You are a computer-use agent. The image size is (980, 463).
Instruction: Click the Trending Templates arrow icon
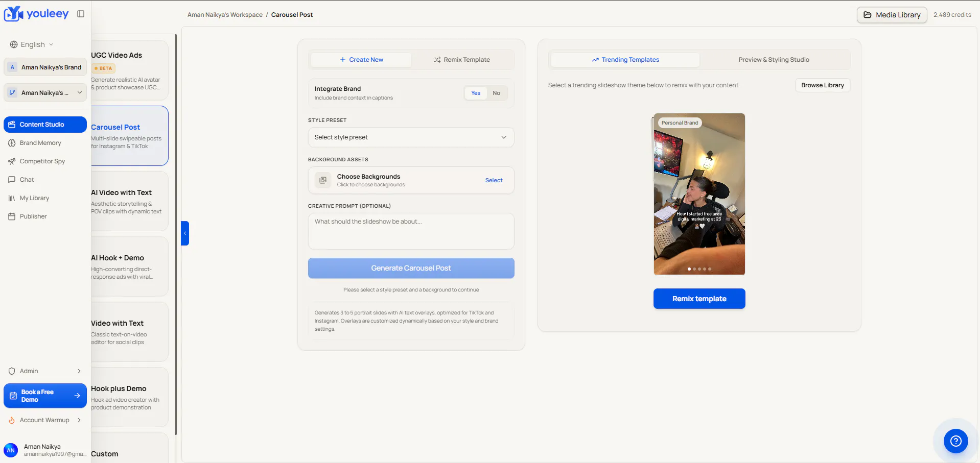click(x=595, y=60)
